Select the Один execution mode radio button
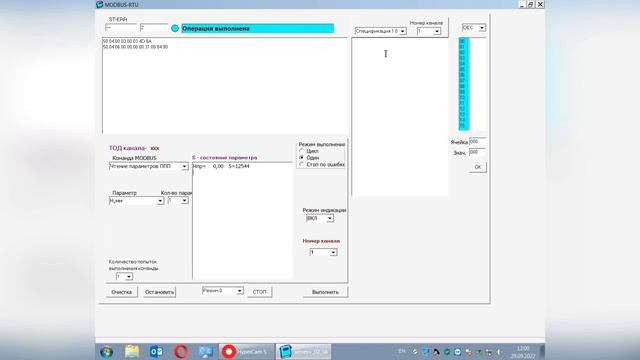Viewport: 640px width, 360px height. [302, 158]
